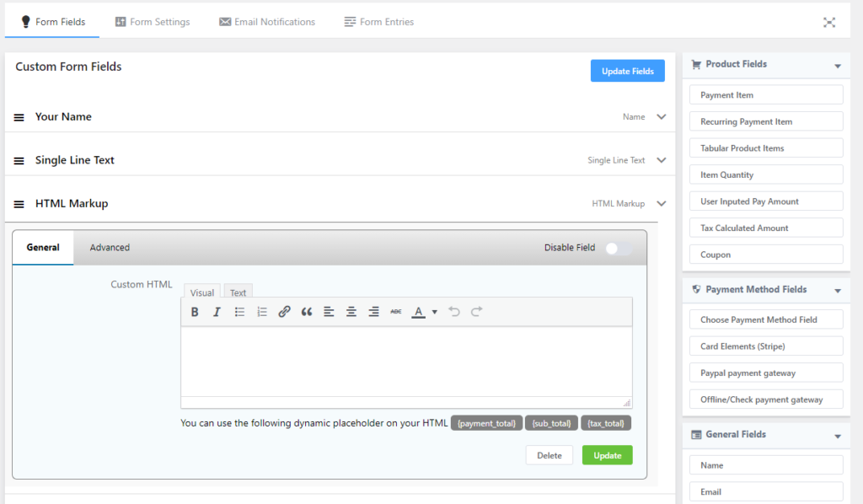Toggle the Disable Field switch

click(618, 248)
